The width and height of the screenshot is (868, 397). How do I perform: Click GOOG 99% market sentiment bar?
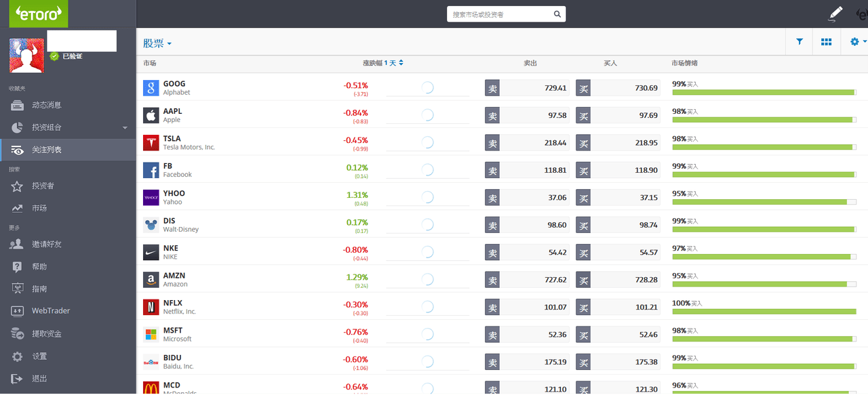(x=764, y=92)
